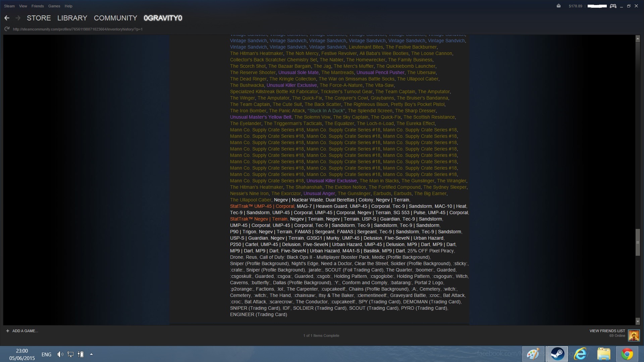
Task: Open the StatTrak UMP-45 Corporal item link
Action: click(x=262, y=206)
